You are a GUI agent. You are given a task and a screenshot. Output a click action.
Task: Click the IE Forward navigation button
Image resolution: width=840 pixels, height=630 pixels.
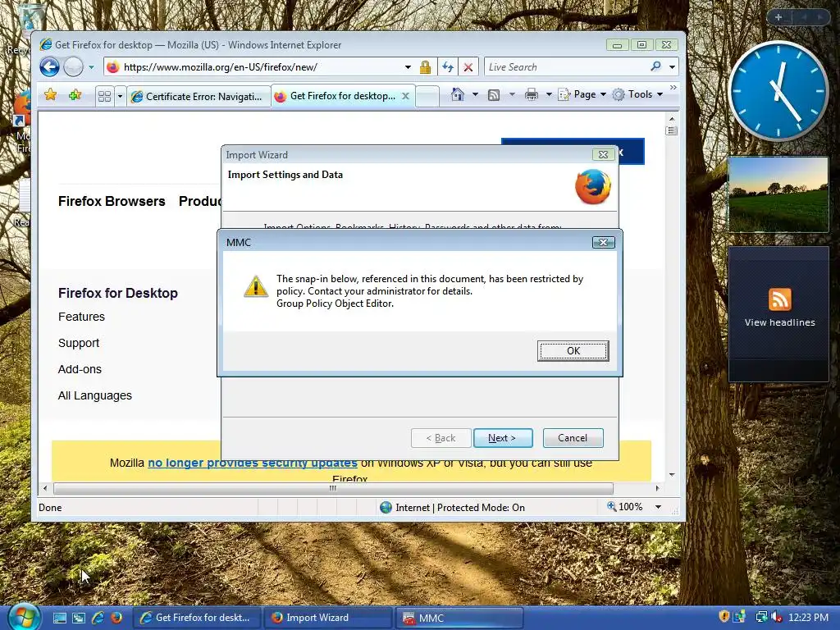pos(73,67)
